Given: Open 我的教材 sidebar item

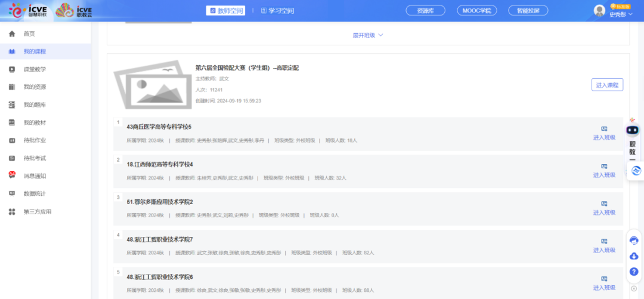Looking at the screenshot, I should [x=35, y=122].
